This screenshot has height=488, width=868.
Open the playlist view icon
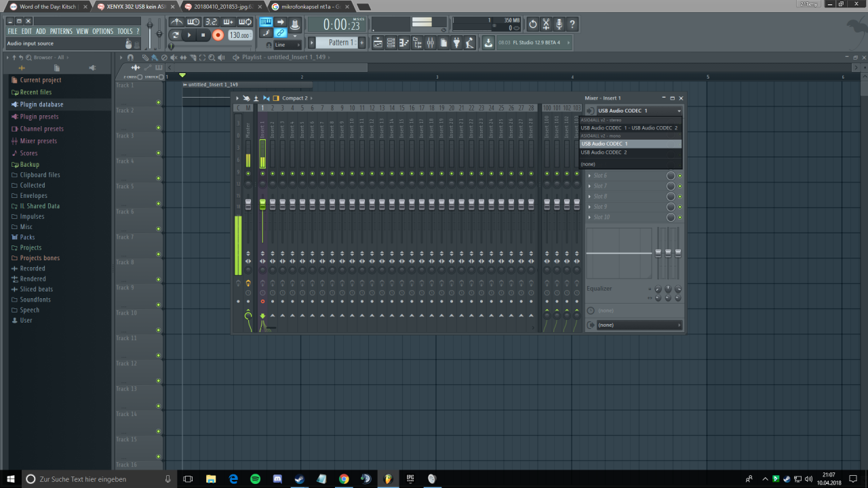tap(378, 43)
